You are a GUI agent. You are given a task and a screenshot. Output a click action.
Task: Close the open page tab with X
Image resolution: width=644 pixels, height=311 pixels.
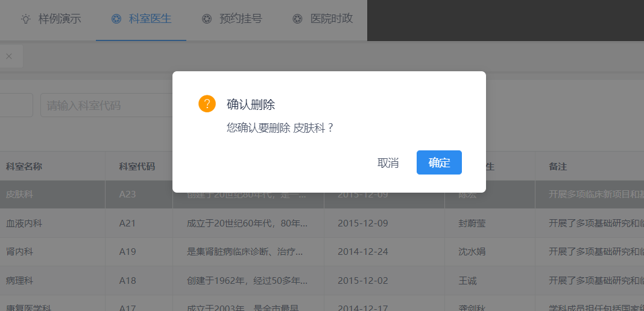pyautogui.click(x=9, y=56)
